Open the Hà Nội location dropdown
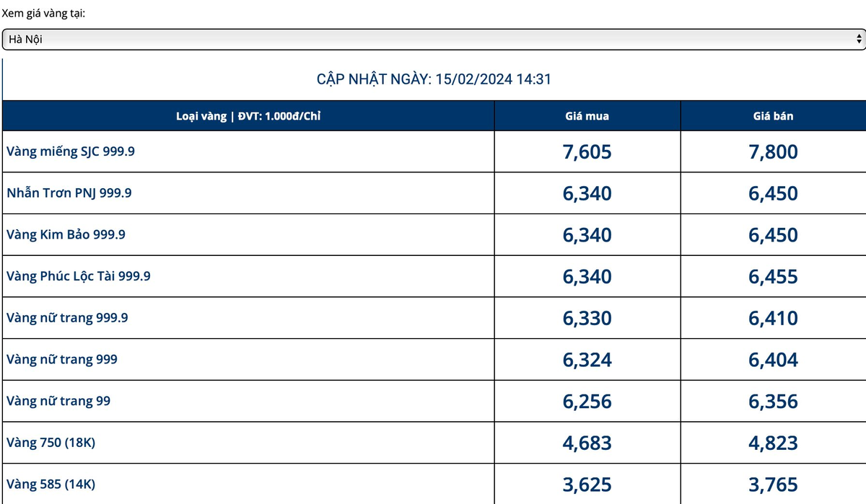 (432, 39)
